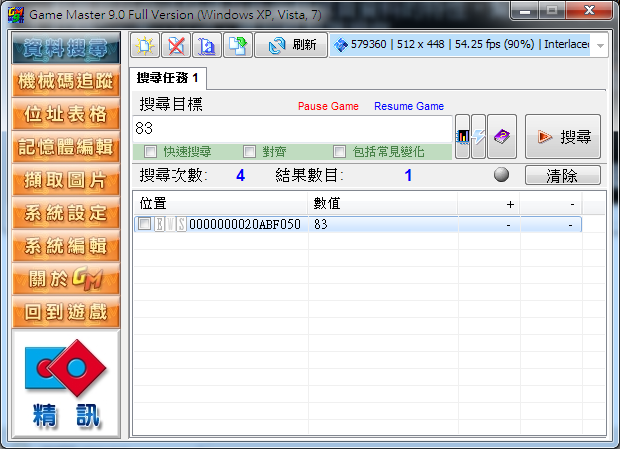This screenshot has width=620, height=449.
Task: Click the data type icon right of input
Action: (462, 137)
